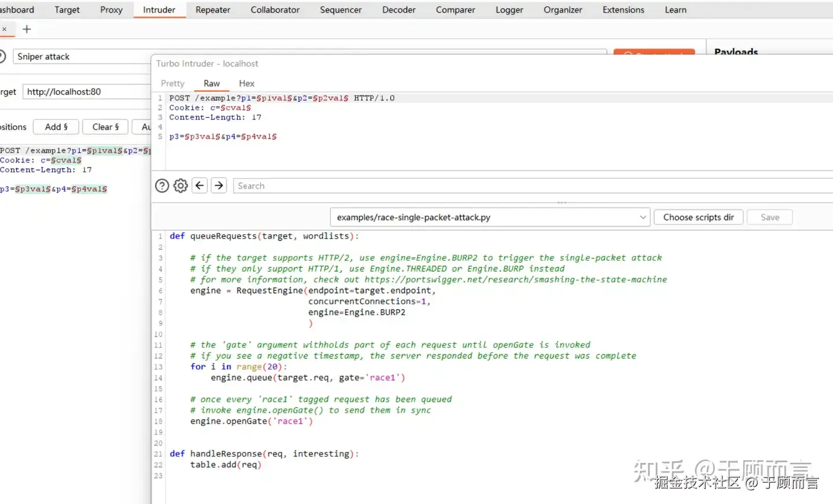
Task: Open the Comparer tab
Action: [x=455, y=10]
